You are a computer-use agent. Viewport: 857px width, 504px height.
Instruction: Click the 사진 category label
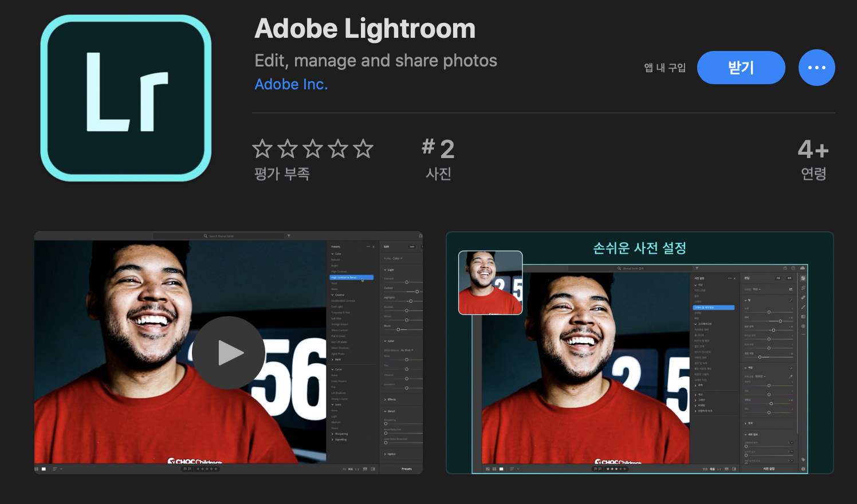pyautogui.click(x=438, y=174)
